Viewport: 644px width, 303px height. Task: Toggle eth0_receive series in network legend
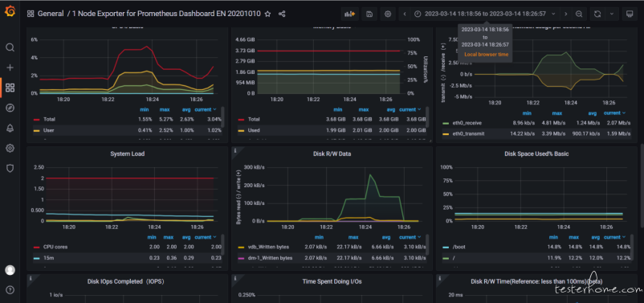coord(468,122)
